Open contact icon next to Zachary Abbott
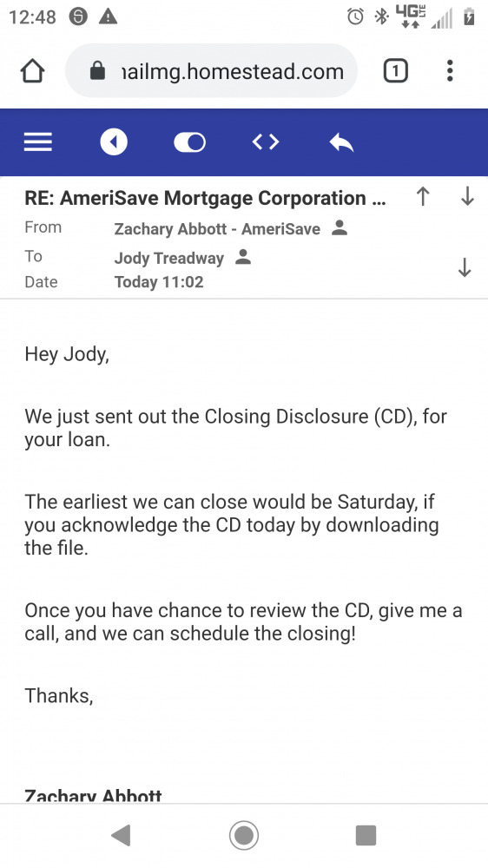Viewport: 488px width, 868px height. 339,228
